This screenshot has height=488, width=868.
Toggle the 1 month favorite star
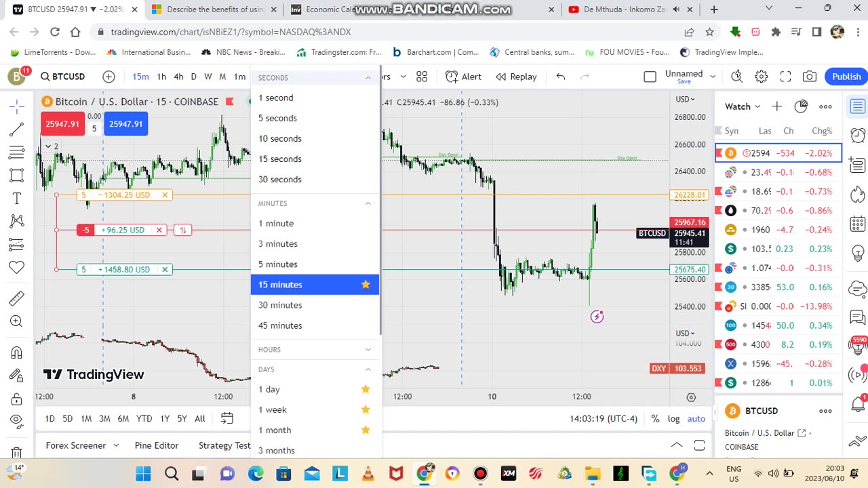[366, 430]
